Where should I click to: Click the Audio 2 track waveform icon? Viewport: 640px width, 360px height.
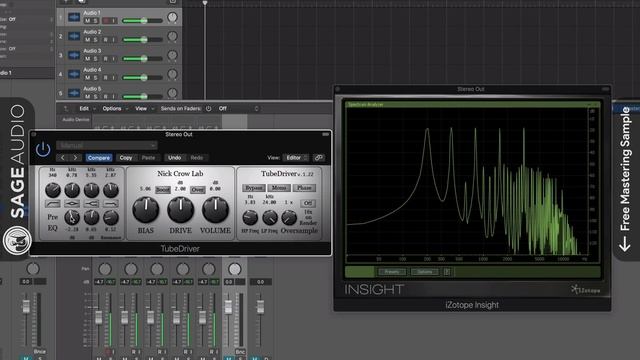point(74,36)
